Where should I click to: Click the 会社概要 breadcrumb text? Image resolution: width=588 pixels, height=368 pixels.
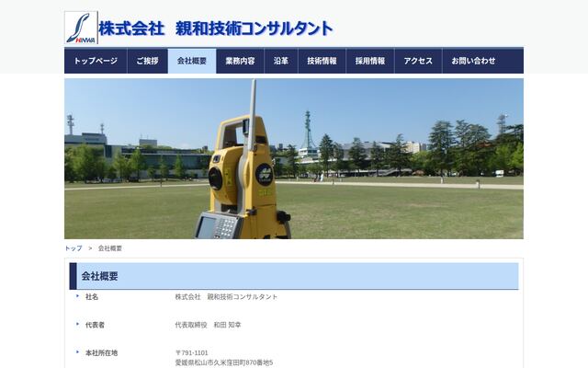(x=110, y=248)
